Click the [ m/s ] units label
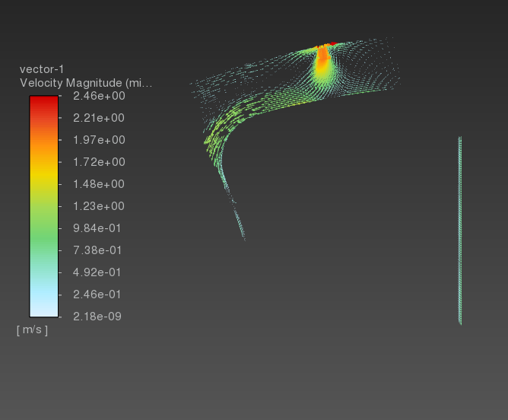Screen dimensions: 508x420 (33, 329)
